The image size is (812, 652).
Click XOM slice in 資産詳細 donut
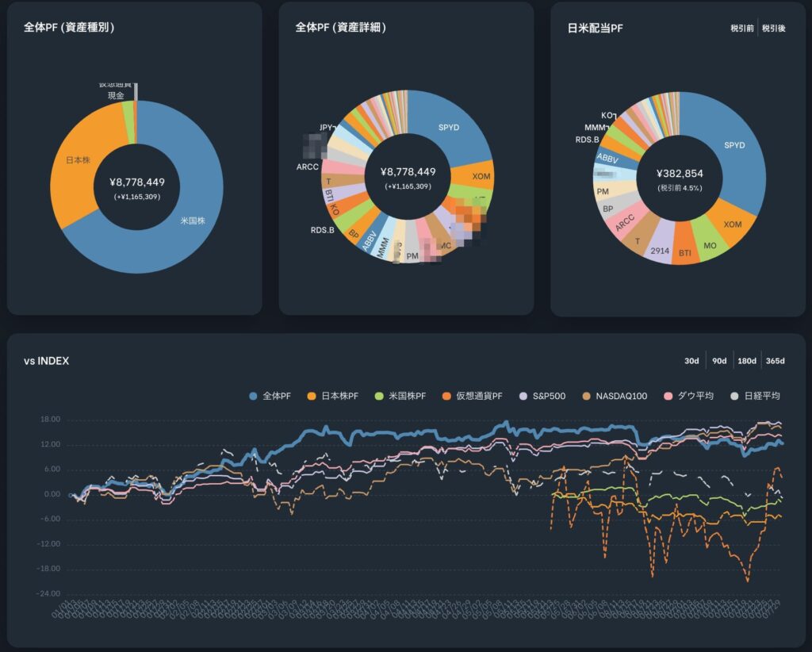pos(481,175)
